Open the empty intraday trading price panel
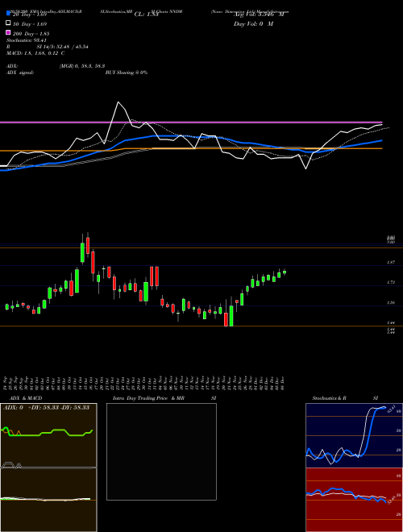This screenshot has height=532, width=403. (161, 451)
